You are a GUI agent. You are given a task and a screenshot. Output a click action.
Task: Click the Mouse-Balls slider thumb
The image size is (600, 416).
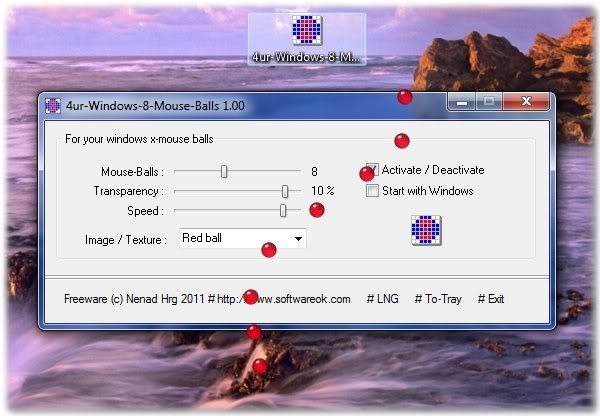tap(224, 171)
